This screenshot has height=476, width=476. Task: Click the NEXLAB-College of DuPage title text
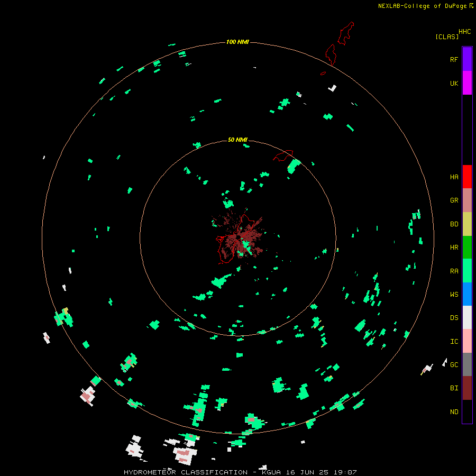coord(422,6)
